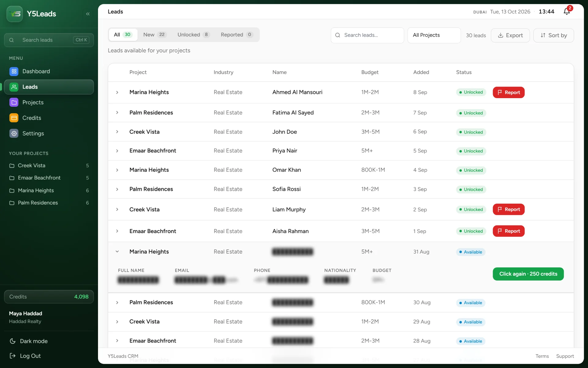Open the All Projects dropdown

434,35
